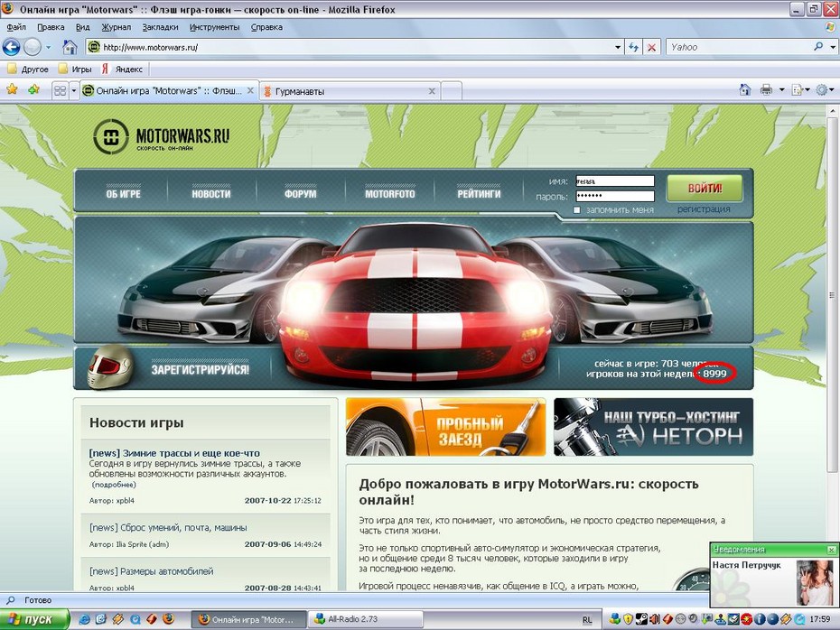The image size is (840, 630).
Task: Click the имя login field
Action: pos(615,181)
